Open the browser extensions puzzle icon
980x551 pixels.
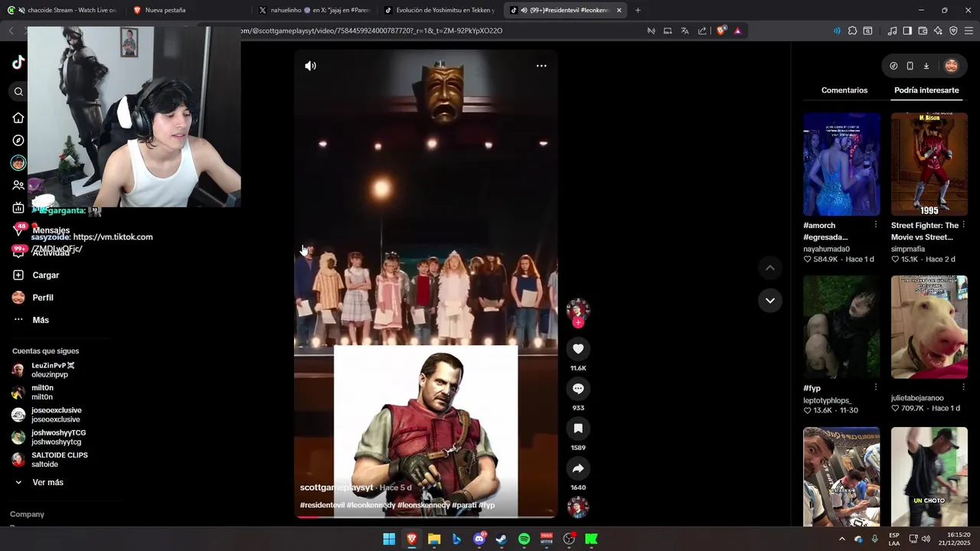click(x=852, y=31)
